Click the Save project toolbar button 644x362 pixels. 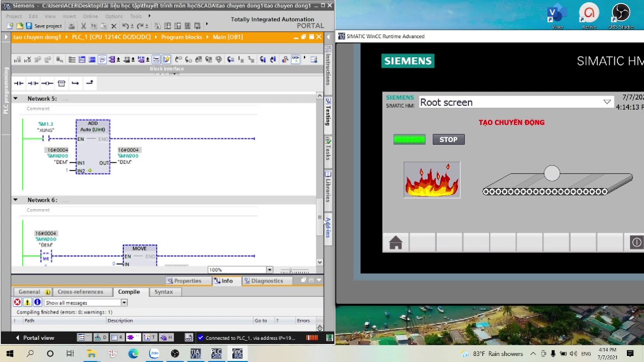click(x=44, y=26)
